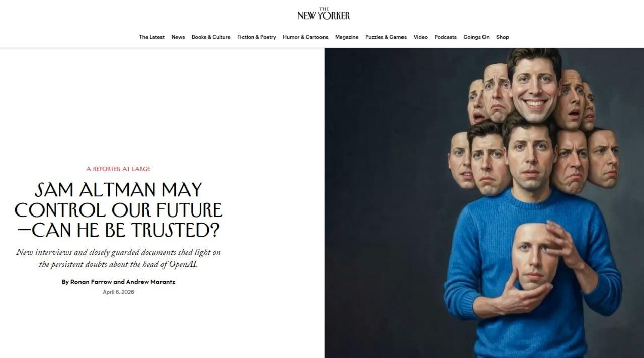Go to Magazine page
This screenshot has width=644, height=358.
point(347,37)
